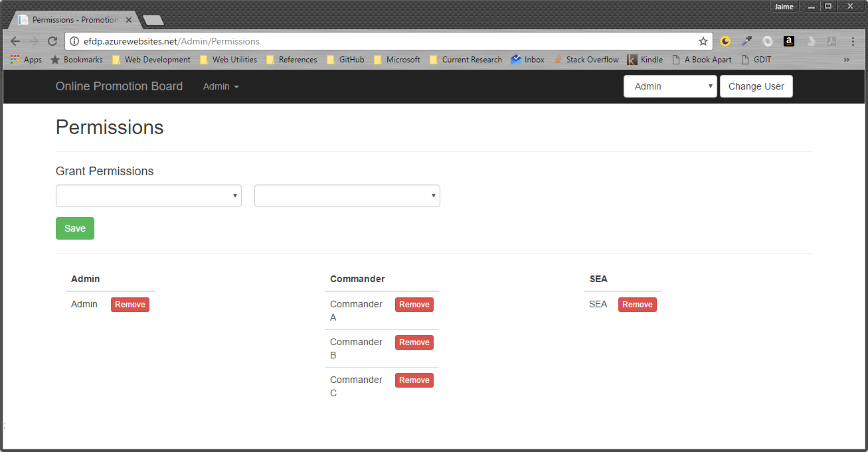868x452 pixels.
Task: Click the Change User button
Action: point(756,86)
